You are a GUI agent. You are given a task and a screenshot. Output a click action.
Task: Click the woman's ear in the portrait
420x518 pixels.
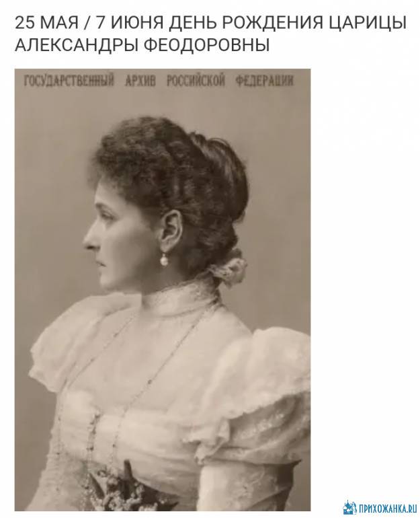[171, 231]
